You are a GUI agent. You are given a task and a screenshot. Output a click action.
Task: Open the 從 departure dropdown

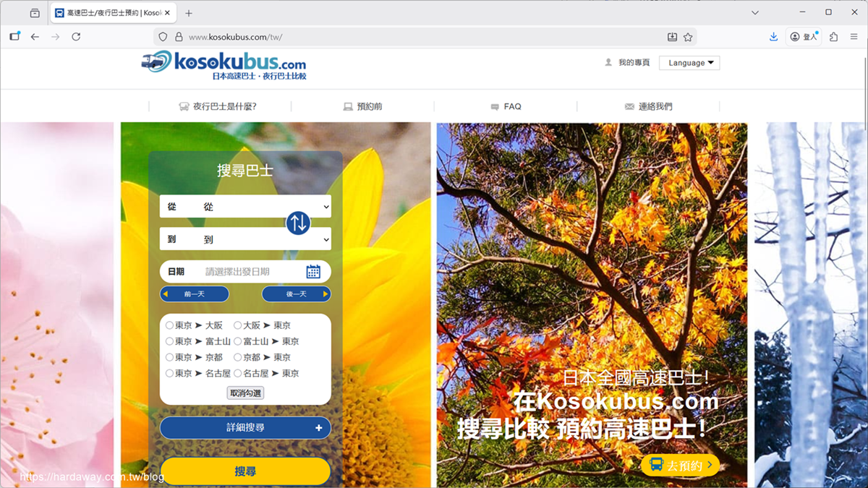pyautogui.click(x=245, y=207)
